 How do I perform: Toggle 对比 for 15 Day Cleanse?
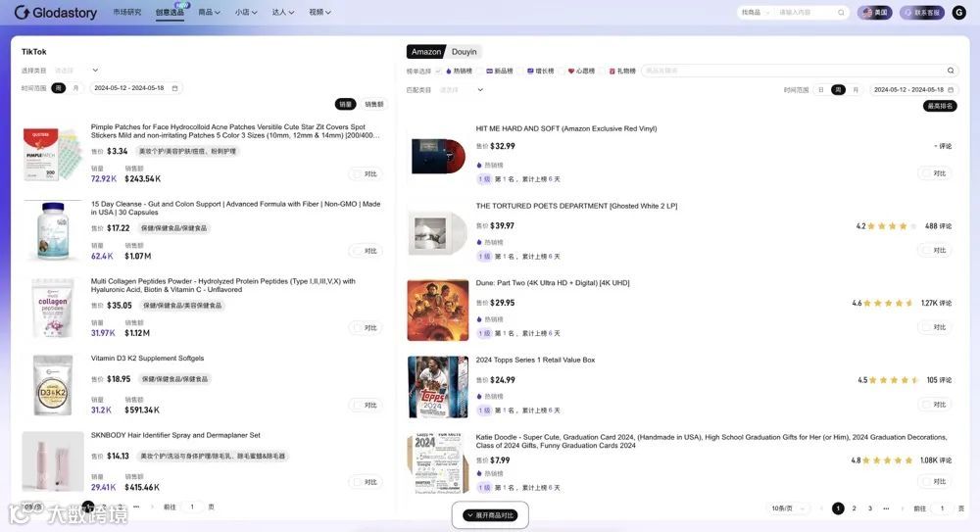(365, 251)
